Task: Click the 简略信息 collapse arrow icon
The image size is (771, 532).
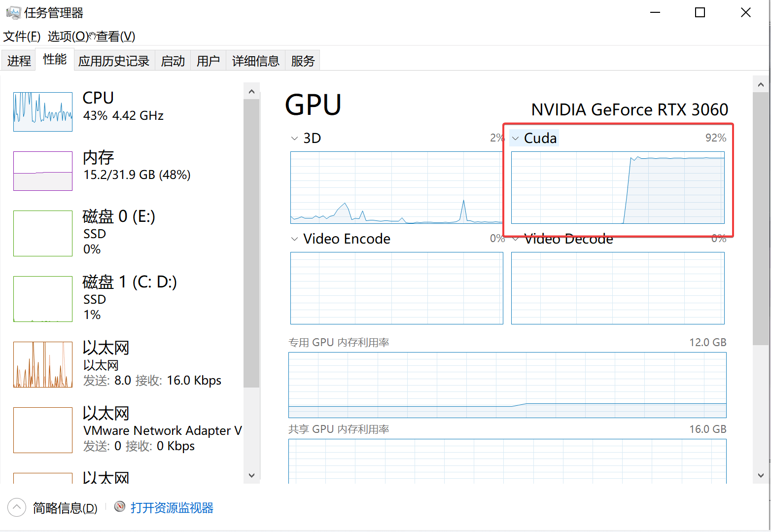Action: coord(17,507)
